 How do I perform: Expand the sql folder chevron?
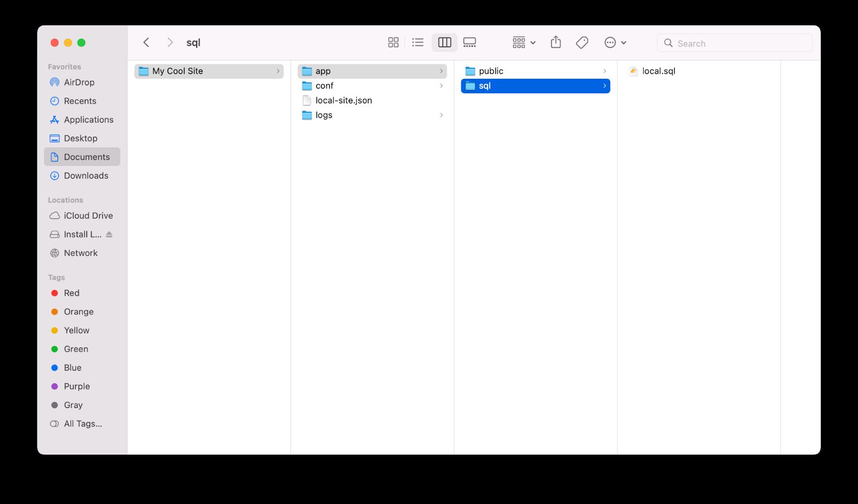click(605, 86)
